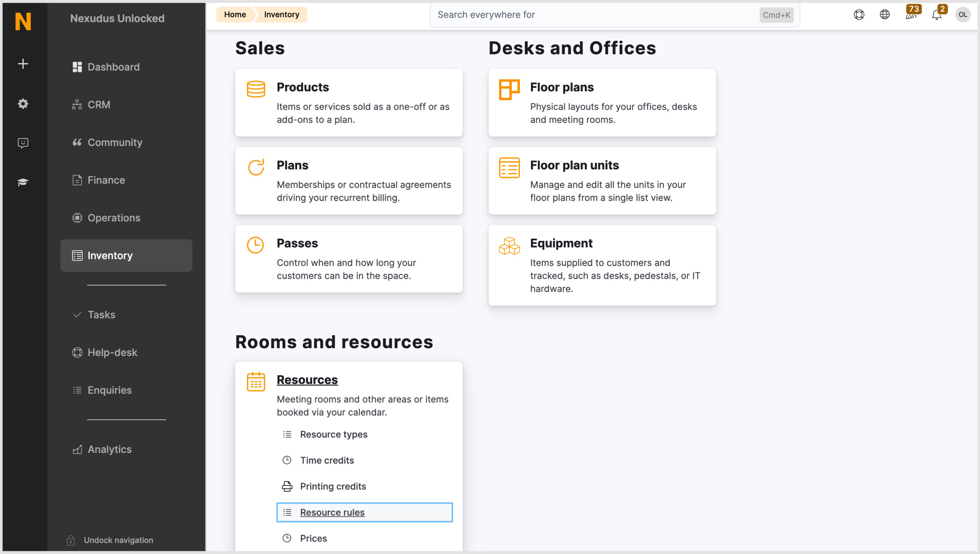
Task: Open Tasks in the sidebar
Action: tap(126, 315)
